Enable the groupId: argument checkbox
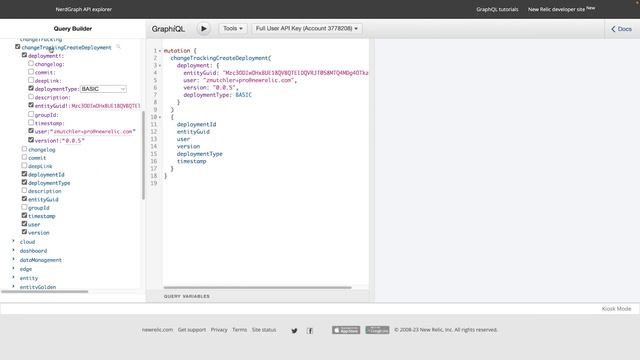This screenshot has height=360, width=640. click(31, 114)
